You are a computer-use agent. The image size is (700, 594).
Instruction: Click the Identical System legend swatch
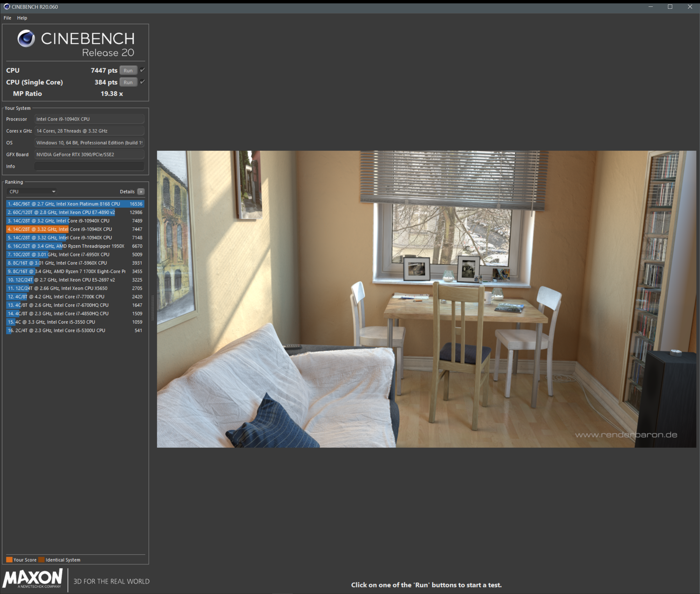(41, 560)
